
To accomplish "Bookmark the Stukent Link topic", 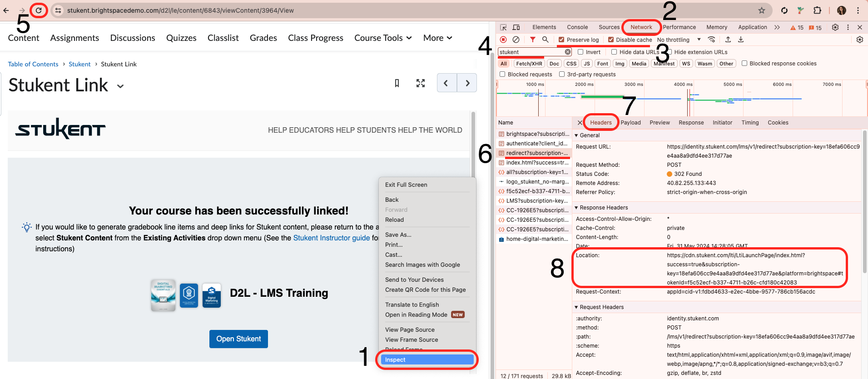I will click(397, 83).
